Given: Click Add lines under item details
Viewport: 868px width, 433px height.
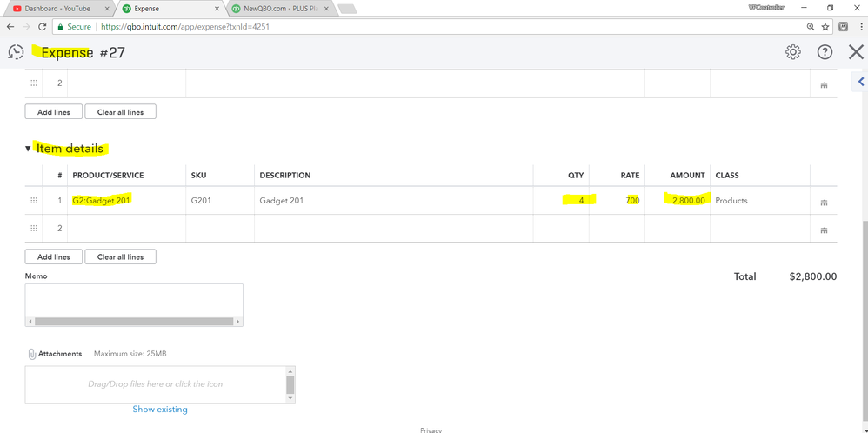Looking at the screenshot, I should pyautogui.click(x=54, y=256).
